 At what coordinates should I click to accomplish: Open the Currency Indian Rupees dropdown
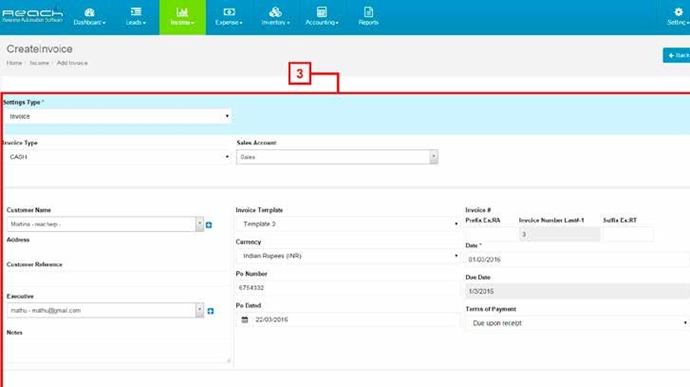tap(348, 256)
